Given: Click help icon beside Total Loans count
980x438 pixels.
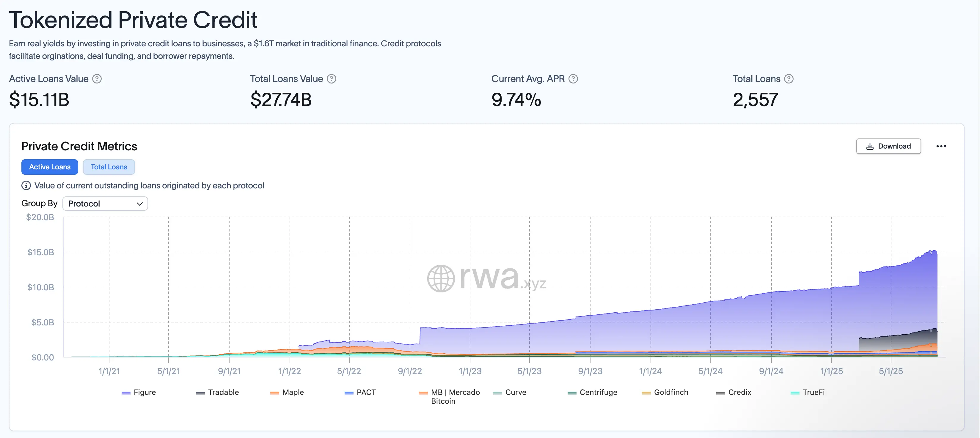Looking at the screenshot, I should [x=789, y=79].
